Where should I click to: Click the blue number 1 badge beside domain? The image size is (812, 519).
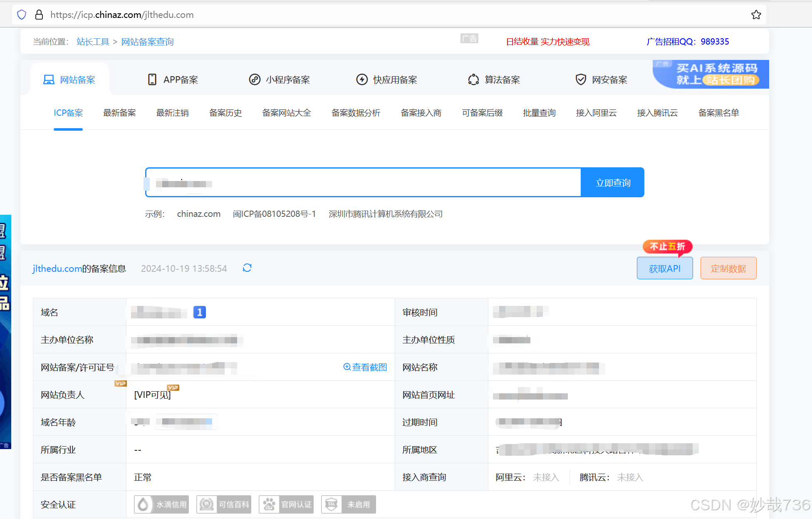click(200, 312)
